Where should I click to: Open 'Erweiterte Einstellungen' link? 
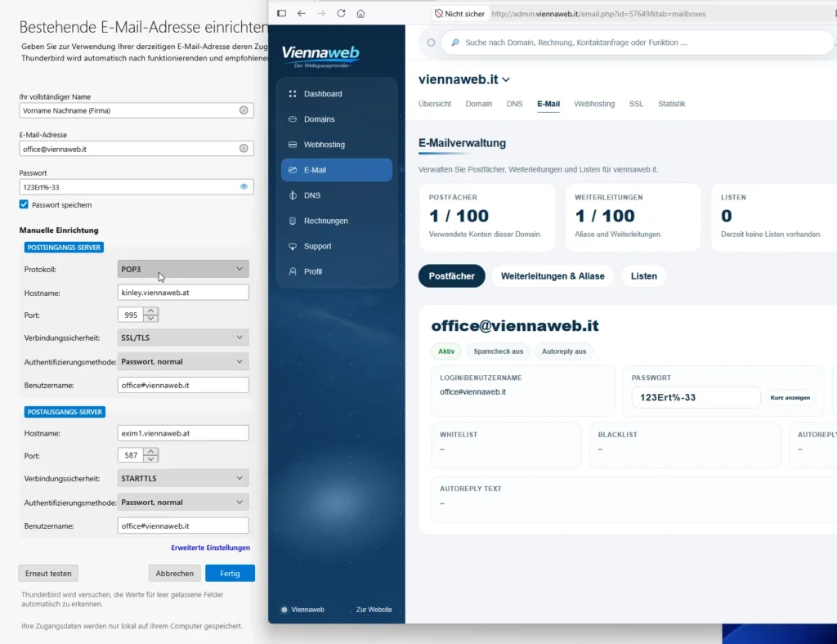(x=210, y=548)
